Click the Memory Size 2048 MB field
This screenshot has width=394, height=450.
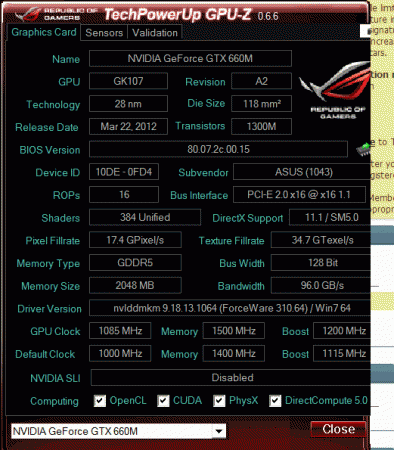point(135,285)
